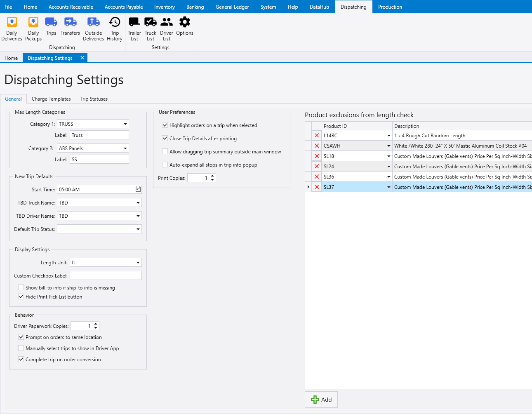Screen dimensions: 532x414
Task: Open dispatching Options
Action: pyautogui.click(x=184, y=28)
